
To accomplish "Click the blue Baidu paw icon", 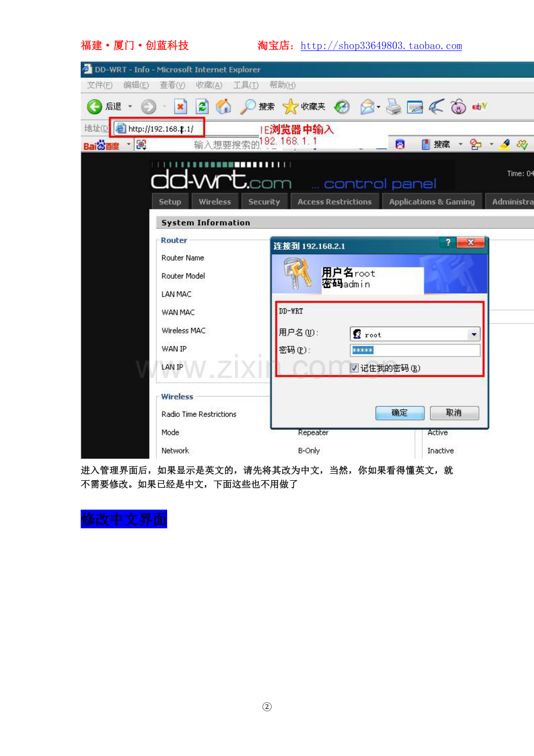I will 400,145.
